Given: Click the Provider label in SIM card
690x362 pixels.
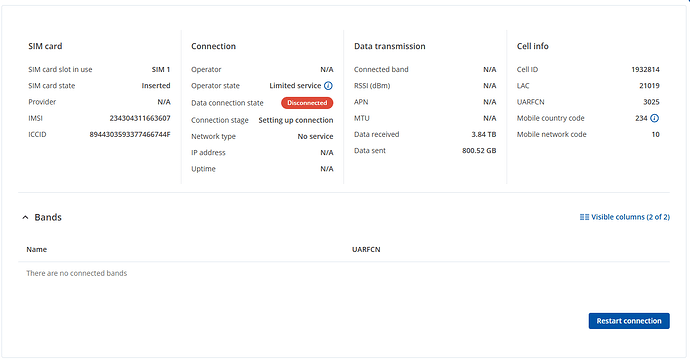Looking at the screenshot, I should (42, 102).
